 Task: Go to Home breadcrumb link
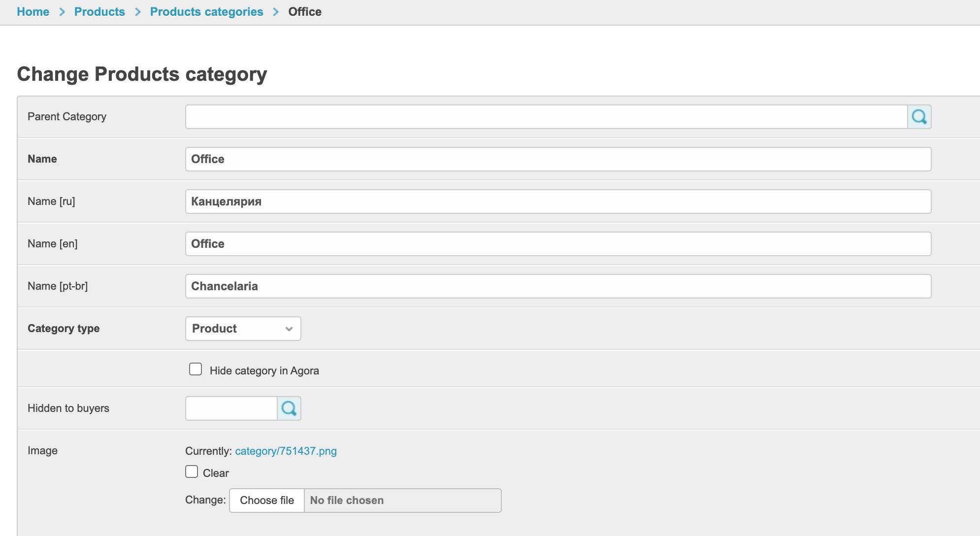(33, 12)
